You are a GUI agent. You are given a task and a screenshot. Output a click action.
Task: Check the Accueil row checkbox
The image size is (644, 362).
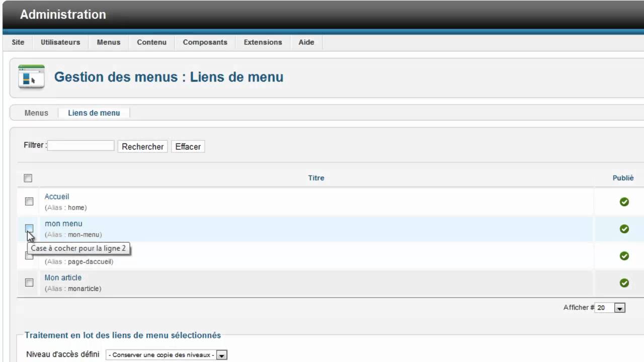coord(29,202)
